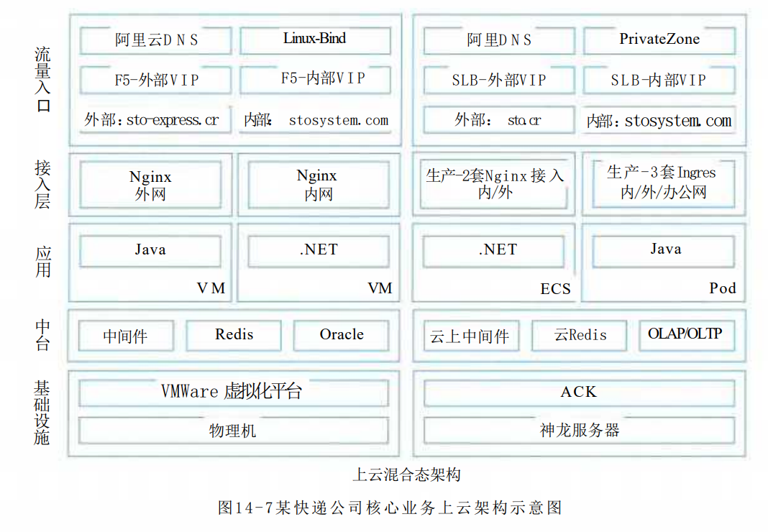Select the 生产-2套Nginx接入 box
The height and width of the screenshot is (532, 768).
[494, 185]
